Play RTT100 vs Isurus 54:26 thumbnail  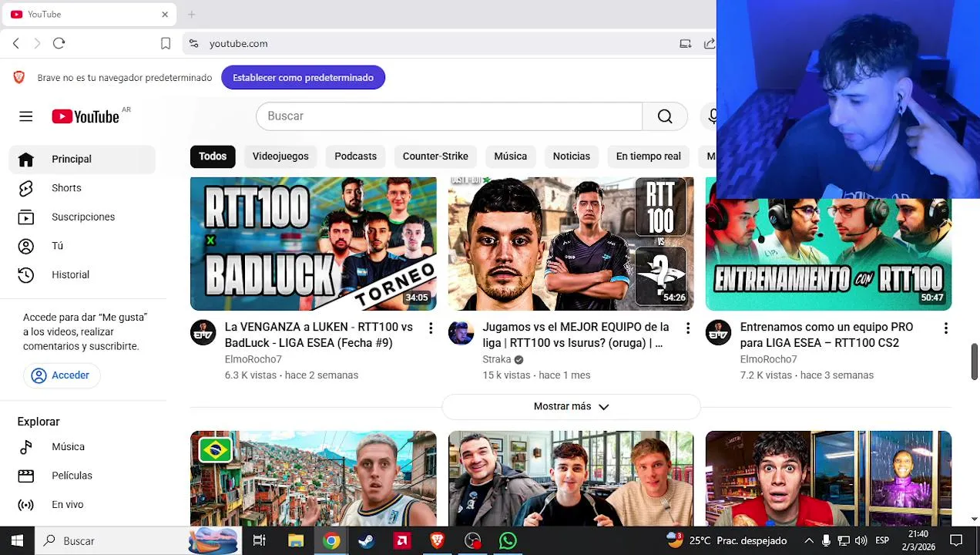(x=571, y=244)
